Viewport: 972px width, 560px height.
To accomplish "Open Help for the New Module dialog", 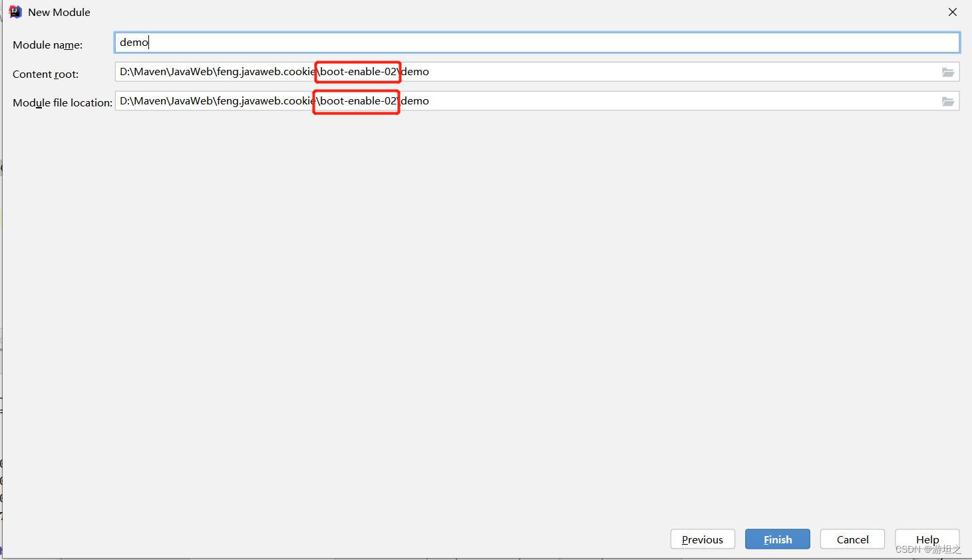I will click(927, 539).
